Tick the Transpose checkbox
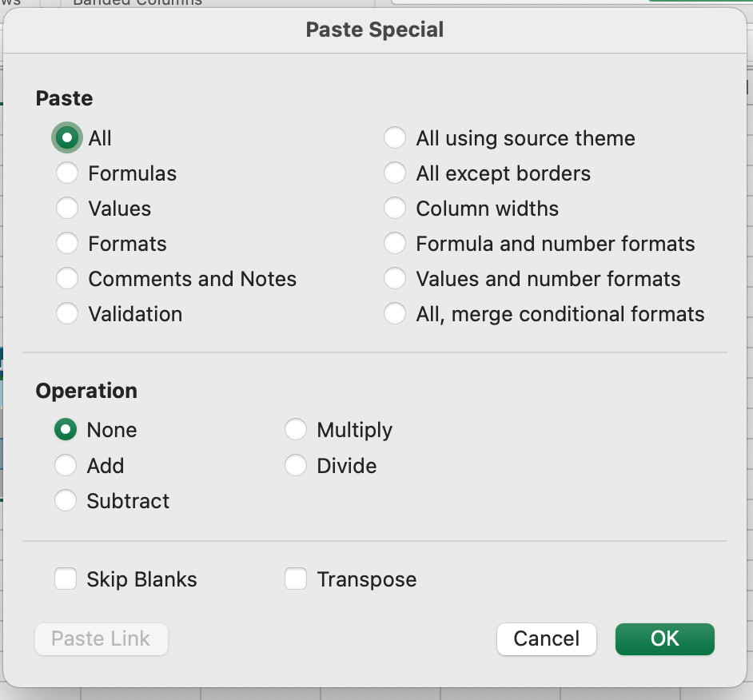 (296, 579)
